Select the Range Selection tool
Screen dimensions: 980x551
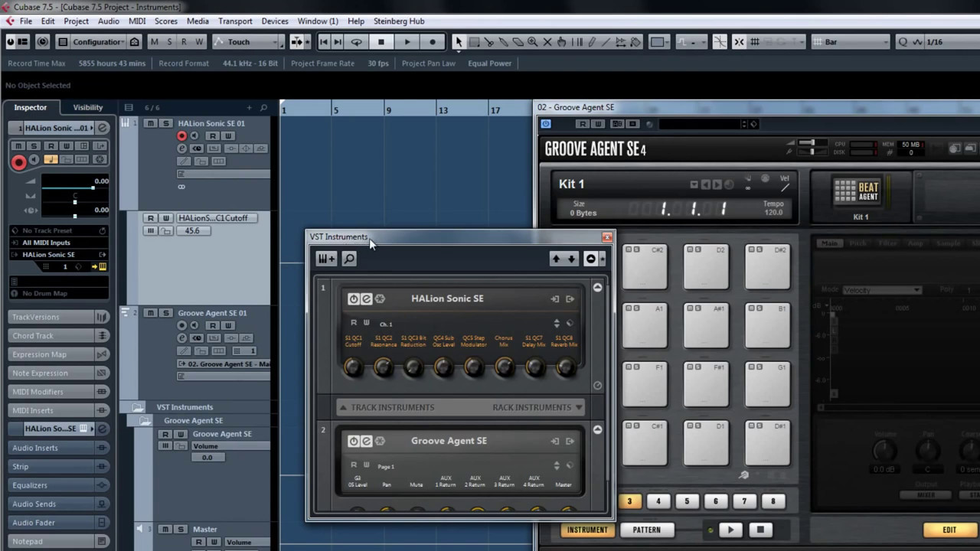point(474,42)
